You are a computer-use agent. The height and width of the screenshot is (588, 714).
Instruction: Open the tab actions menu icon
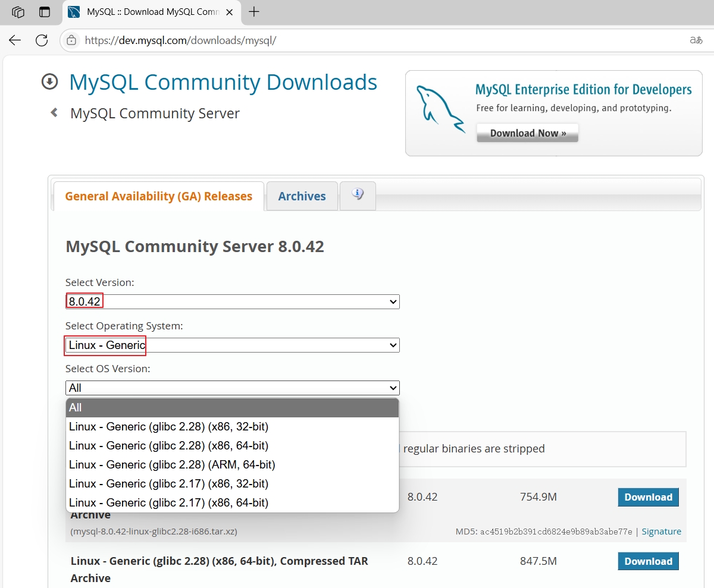coord(45,12)
